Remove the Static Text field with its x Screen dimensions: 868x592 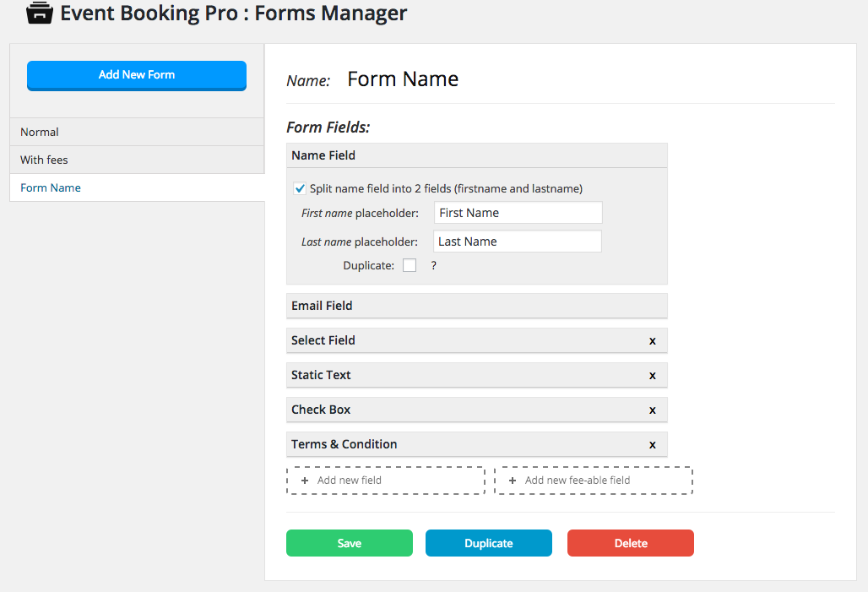652,376
